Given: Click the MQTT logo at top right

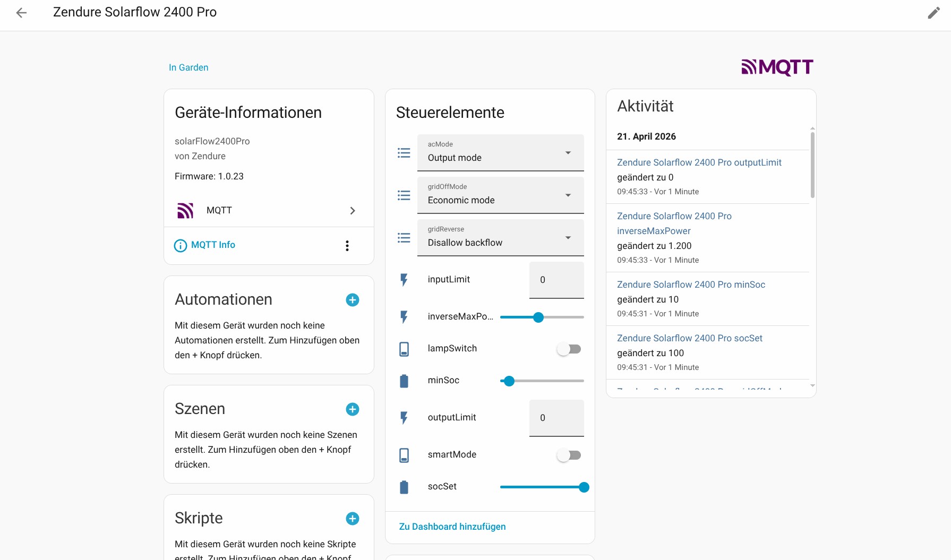Looking at the screenshot, I should [777, 67].
